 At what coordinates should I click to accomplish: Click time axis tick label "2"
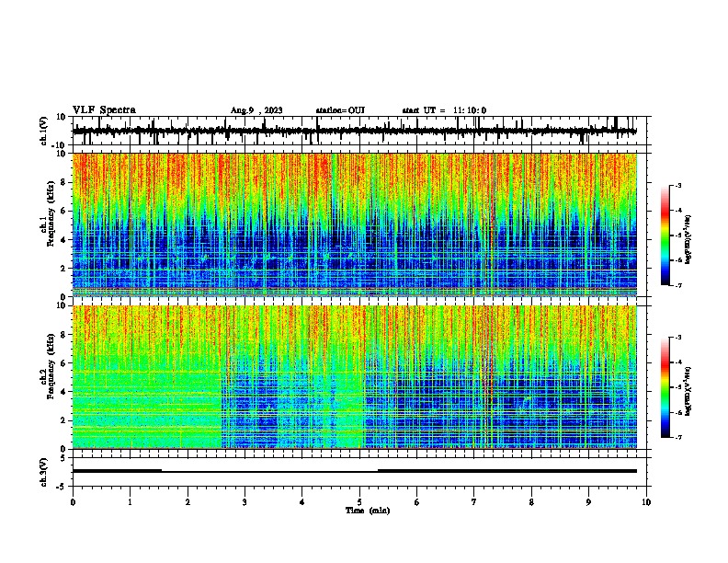coord(188,502)
